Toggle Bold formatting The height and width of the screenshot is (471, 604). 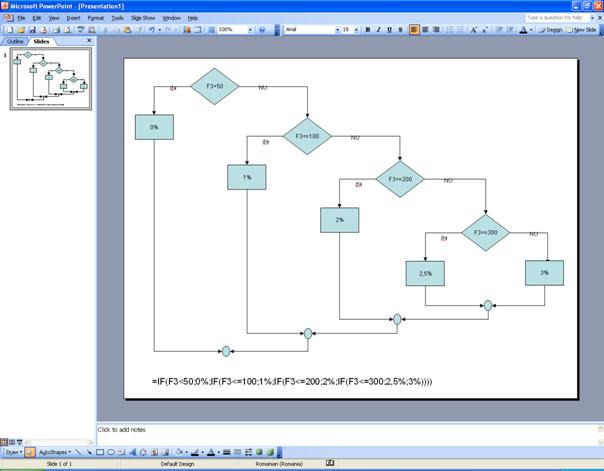[x=367, y=30]
